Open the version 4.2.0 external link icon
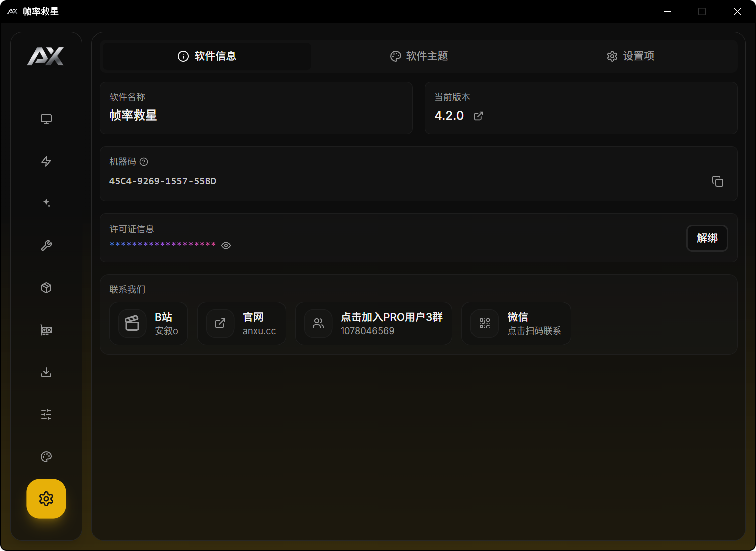Viewport: 756px width, 551px height. pyautogui.click(x=478, y=116)
